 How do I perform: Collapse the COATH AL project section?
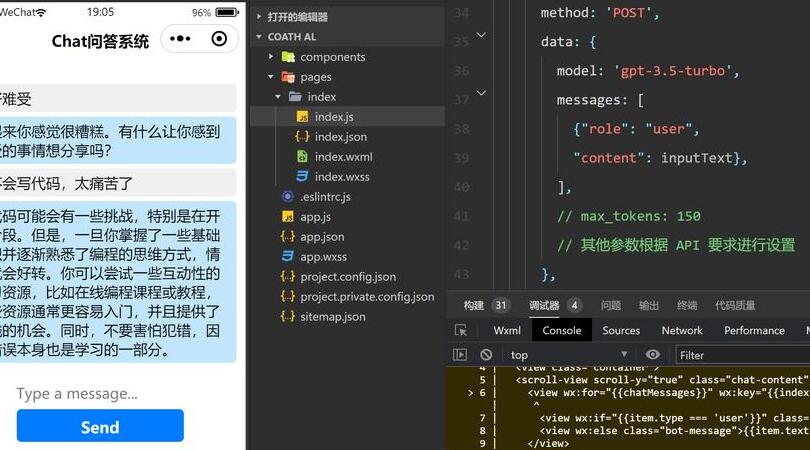pyautogui.click(x=259, y=37)
